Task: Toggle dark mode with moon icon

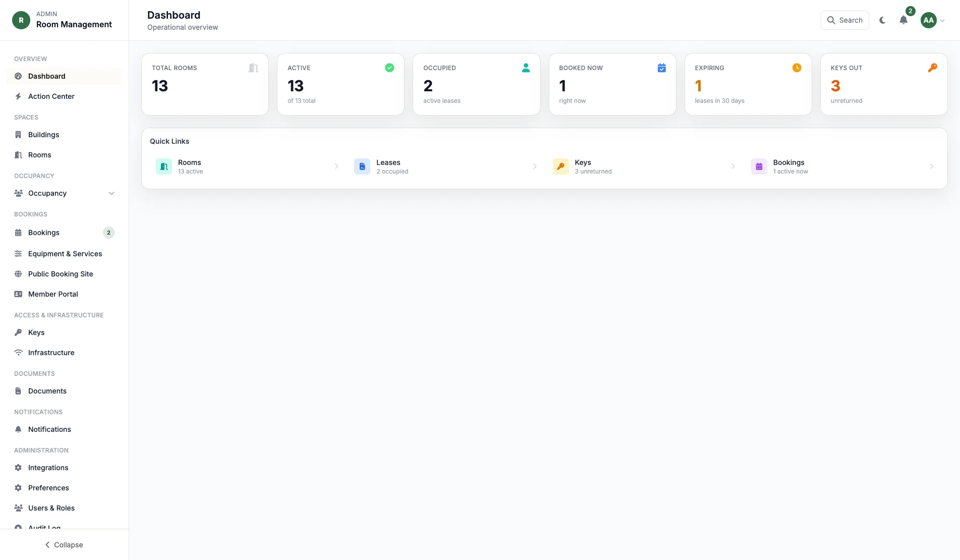Action: click(882, 20)
